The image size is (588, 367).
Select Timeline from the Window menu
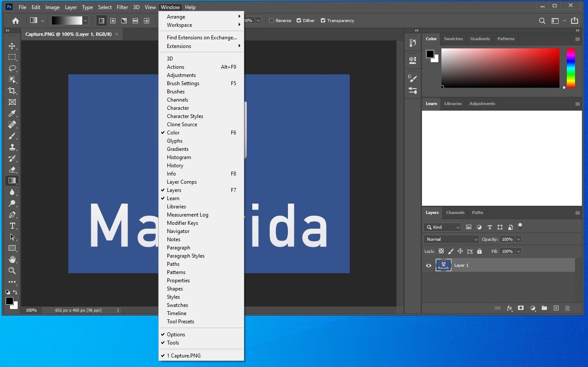(176, 313)
